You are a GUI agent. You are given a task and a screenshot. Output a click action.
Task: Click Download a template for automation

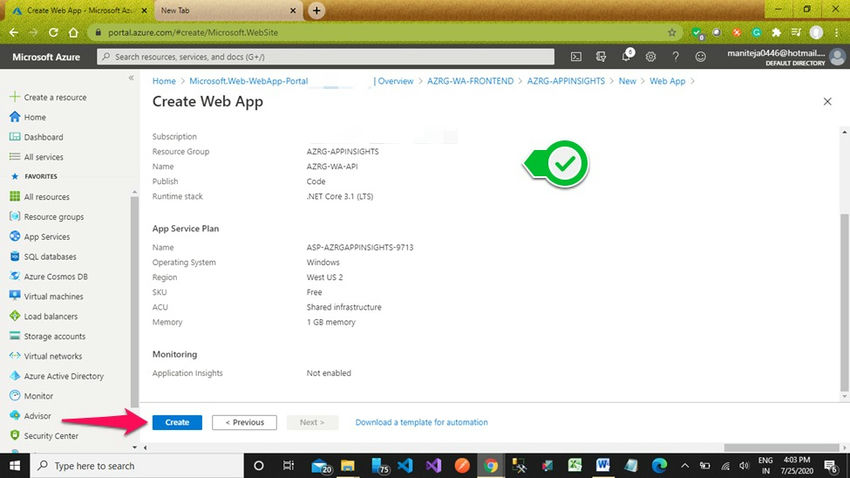pos(421,422)
